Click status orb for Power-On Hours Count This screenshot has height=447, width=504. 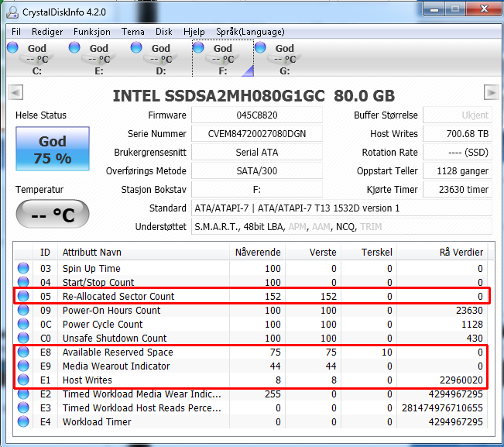(23, 310)
